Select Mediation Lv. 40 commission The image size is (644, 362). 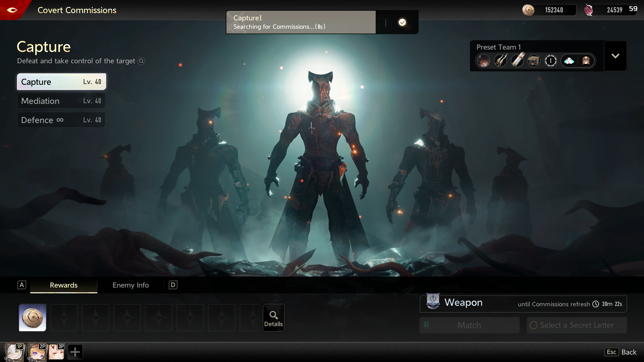point(61,101)
